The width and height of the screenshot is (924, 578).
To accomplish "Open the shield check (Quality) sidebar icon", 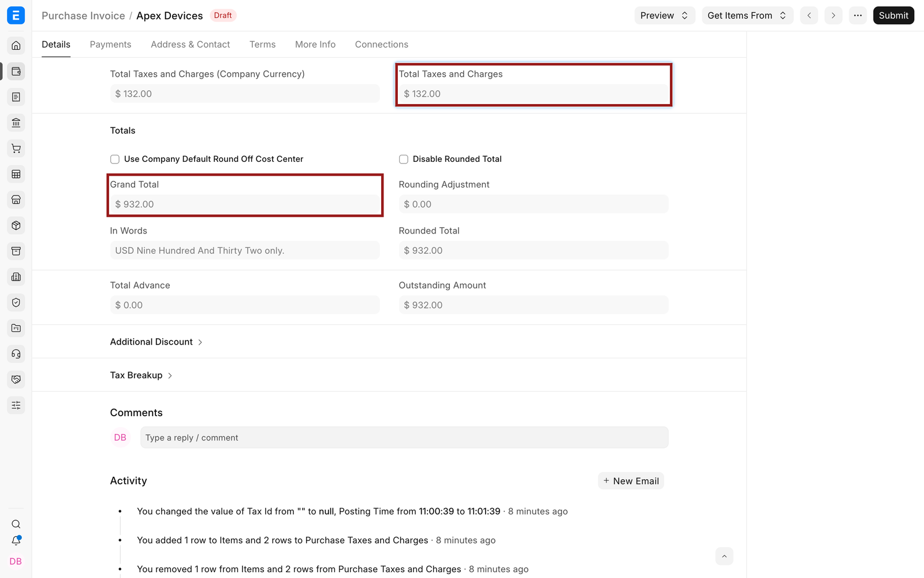I will 16,302.
